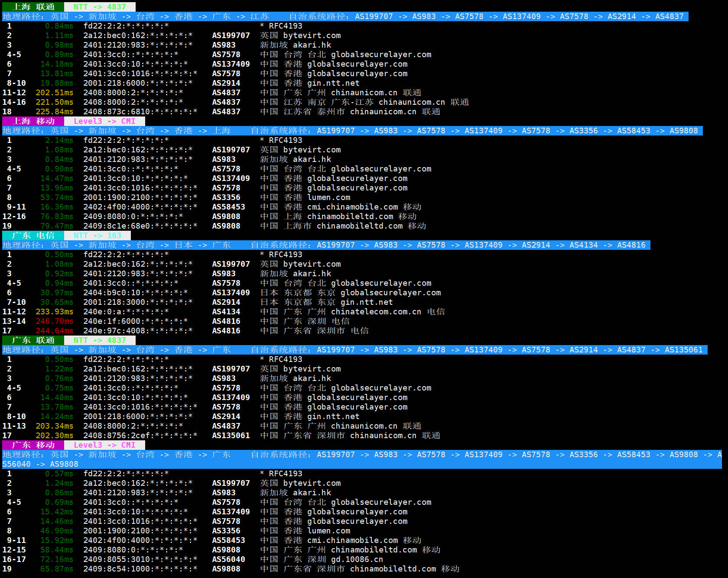728x578 pixels.
Task: Click the 广东 电信 section header
Action: pyautogui.click(x=33, y=236)
